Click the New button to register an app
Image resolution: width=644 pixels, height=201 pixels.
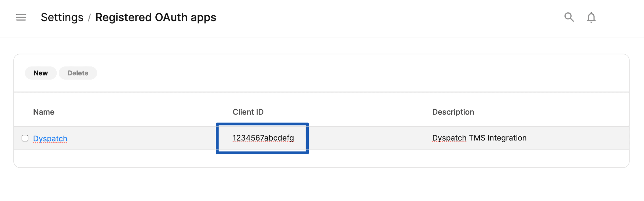41,73
